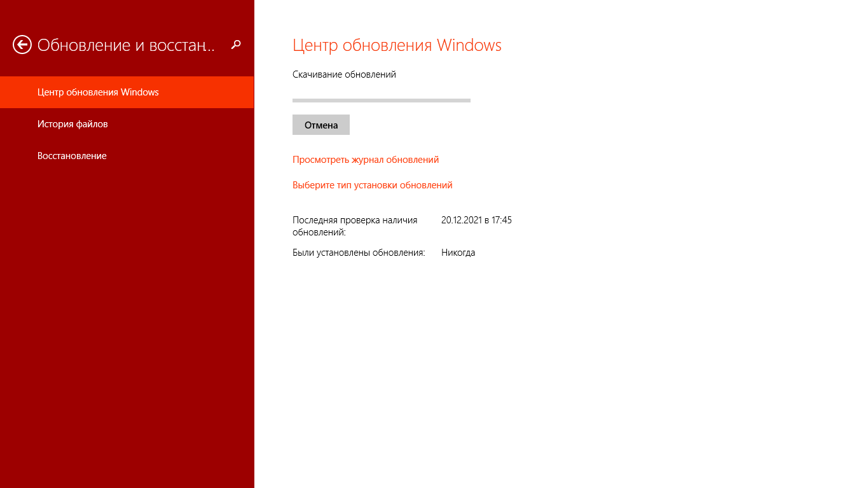Open Просмотреть журнал обновлений link
The width and height of the screenshot is (868, 488).
click(x=366, y=160)
